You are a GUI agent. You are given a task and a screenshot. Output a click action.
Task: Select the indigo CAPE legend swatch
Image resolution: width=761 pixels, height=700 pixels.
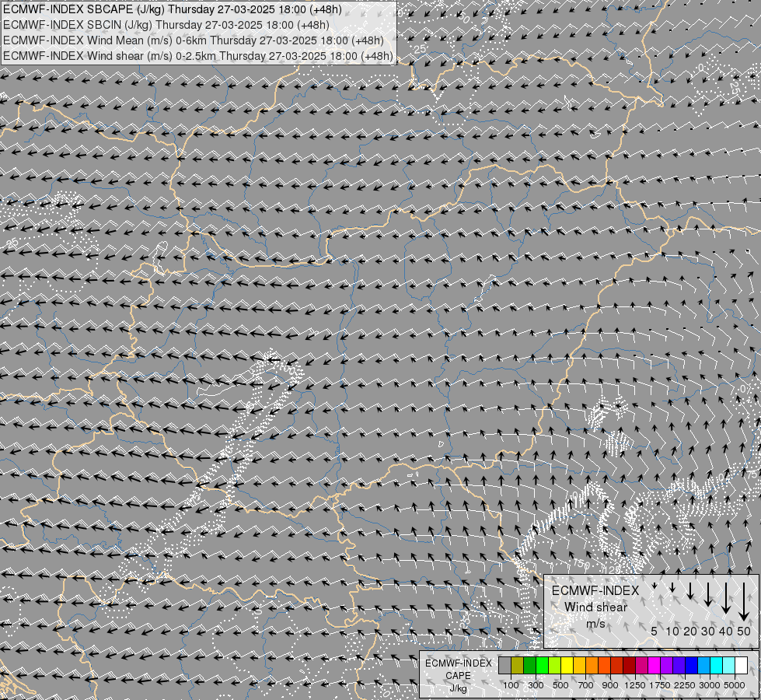pos(679,665)
